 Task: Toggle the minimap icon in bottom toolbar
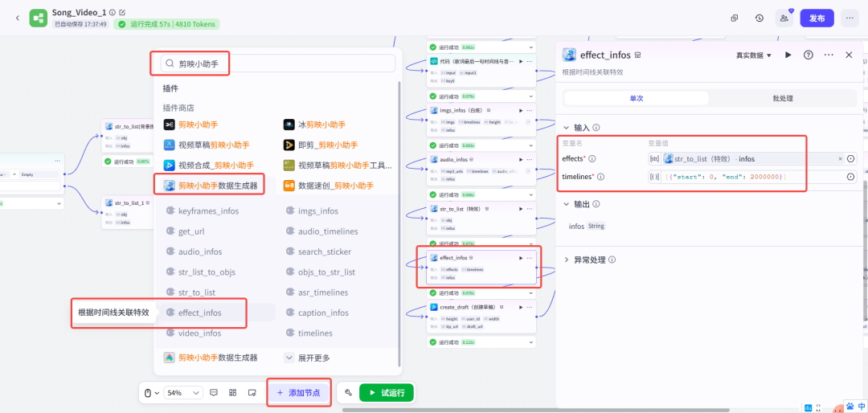click(x=252, y=393)
